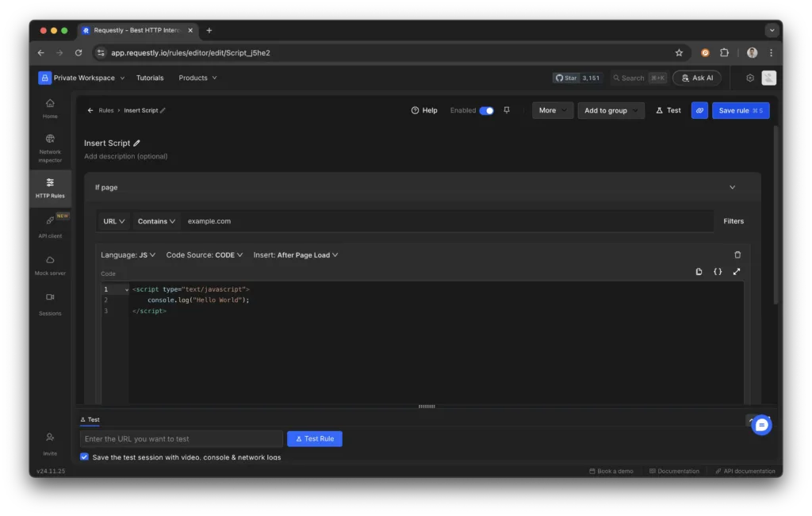Open Mock server in the sidebar

(x=50, y=265)
